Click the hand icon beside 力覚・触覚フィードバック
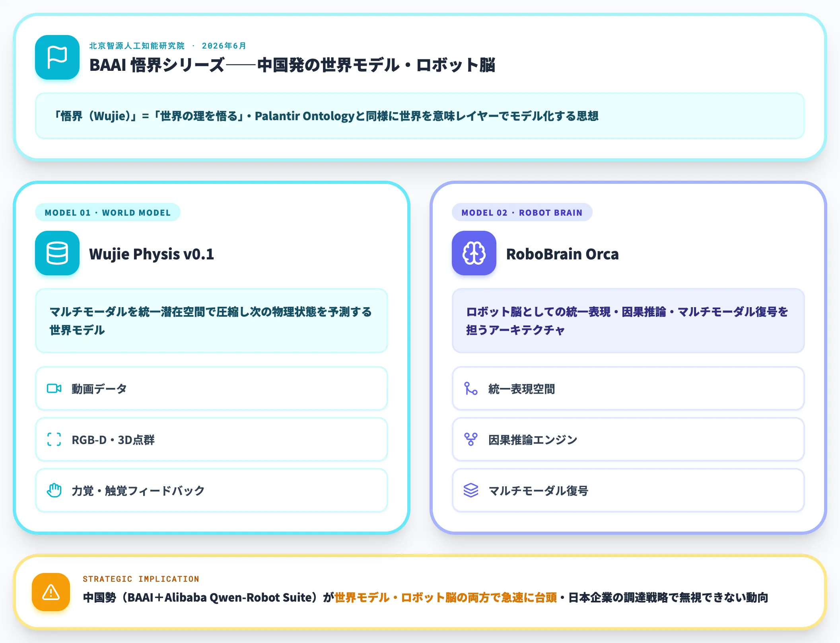This screenshot has width=840, height=643. pos(54,490)
